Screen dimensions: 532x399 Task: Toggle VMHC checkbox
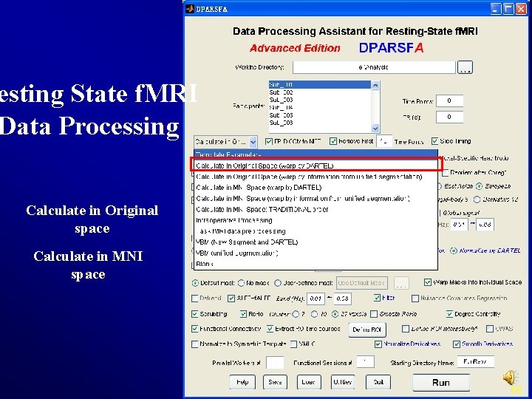(293, 344)
